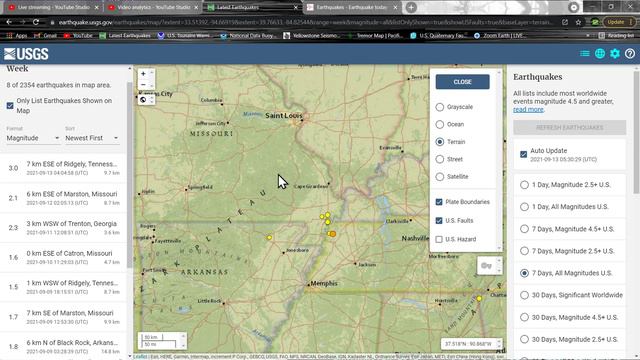This screenshot has width=640, height=360.
Task: Open the Leaflet attribution link
Action: (140, 357)
